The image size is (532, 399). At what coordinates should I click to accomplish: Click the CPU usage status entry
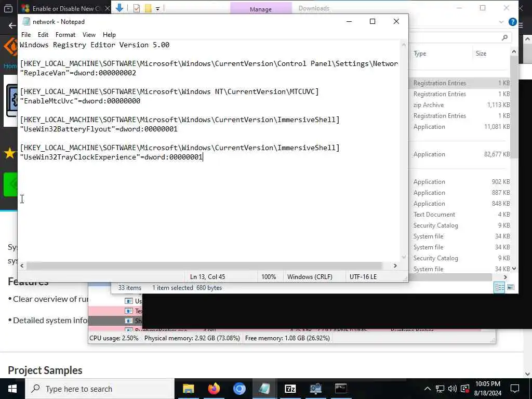coord(114,338)
